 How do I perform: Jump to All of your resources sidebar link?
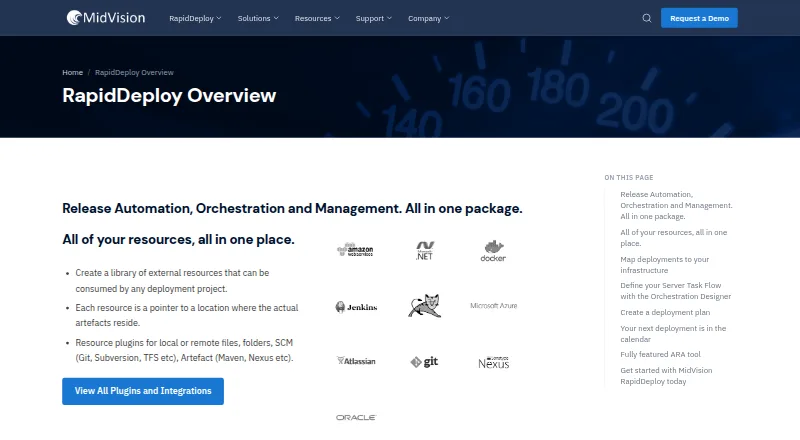pyautogui.click(x=673, y=238)
